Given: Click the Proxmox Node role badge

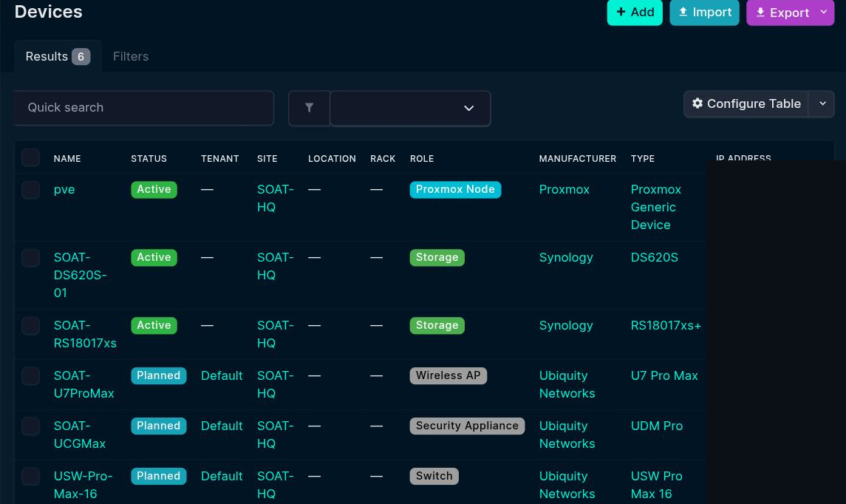Looking at the screenshot, I should [x=455, y=189].
